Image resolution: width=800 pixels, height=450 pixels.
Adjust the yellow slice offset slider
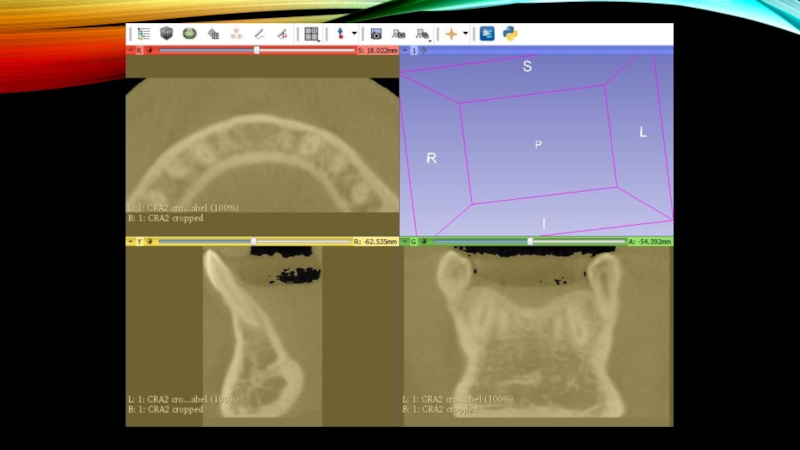(254, 241)
